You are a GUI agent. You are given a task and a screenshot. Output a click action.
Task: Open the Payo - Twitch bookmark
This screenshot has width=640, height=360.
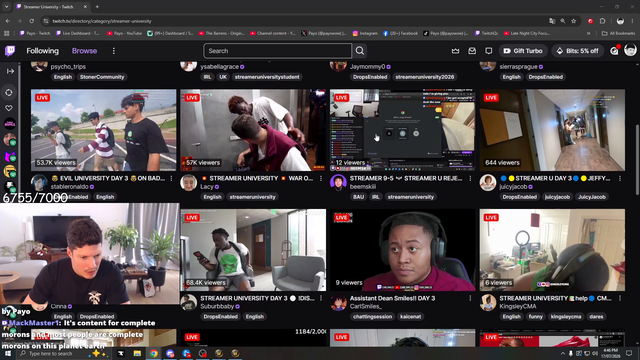click(35, 33)
